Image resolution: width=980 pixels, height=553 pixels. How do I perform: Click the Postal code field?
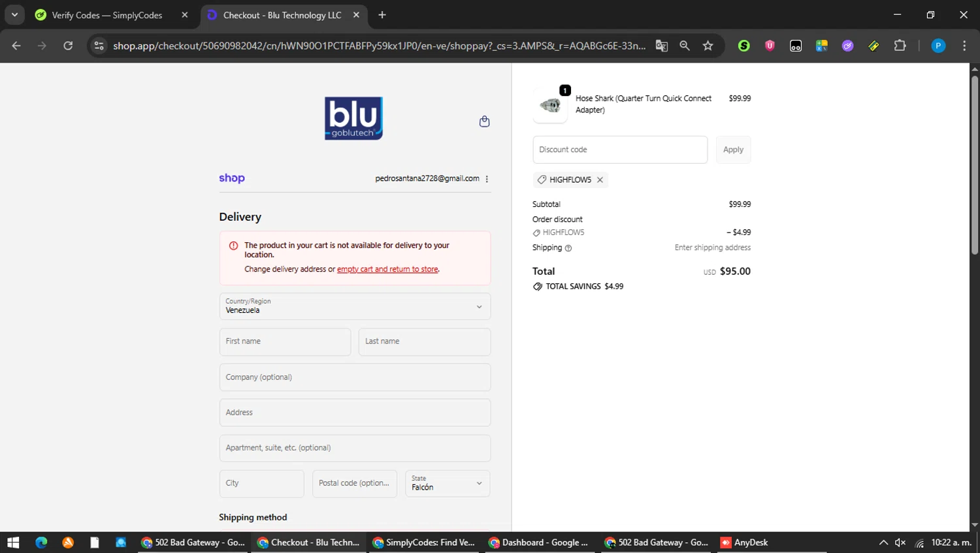click(355, 484)
